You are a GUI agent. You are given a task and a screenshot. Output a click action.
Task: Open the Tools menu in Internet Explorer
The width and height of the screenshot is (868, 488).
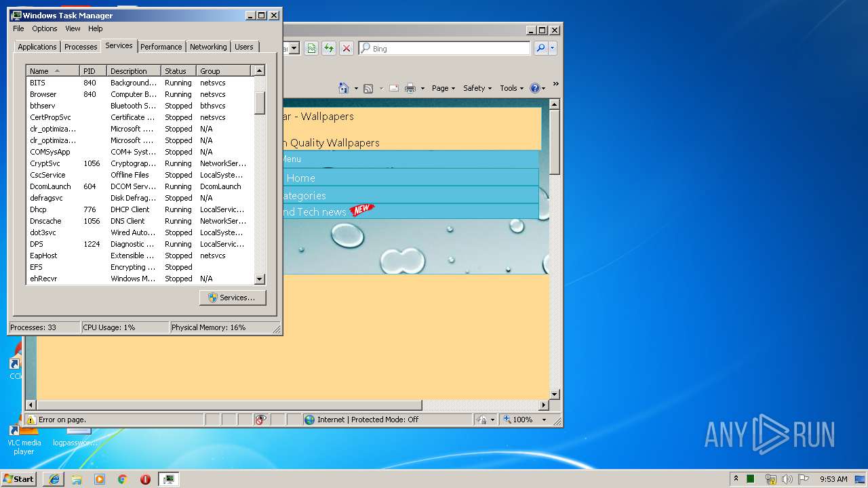[x=512, y=88]
